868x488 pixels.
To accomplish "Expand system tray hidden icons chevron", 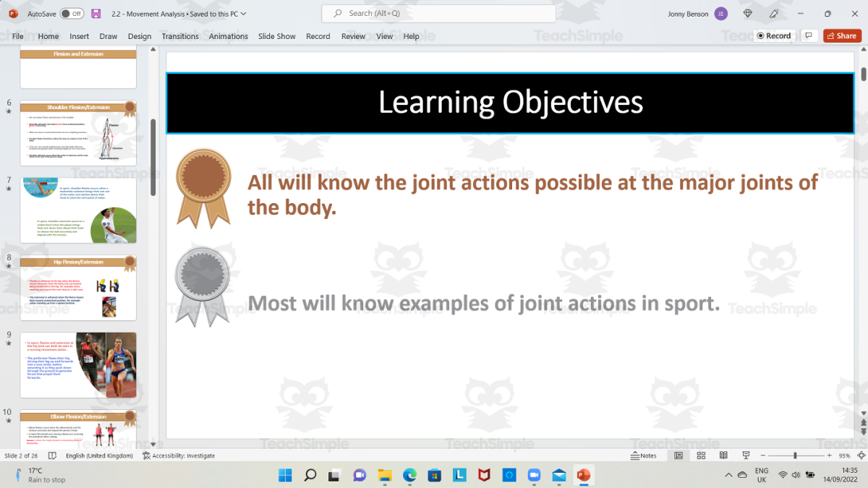I will pos(729,475).
